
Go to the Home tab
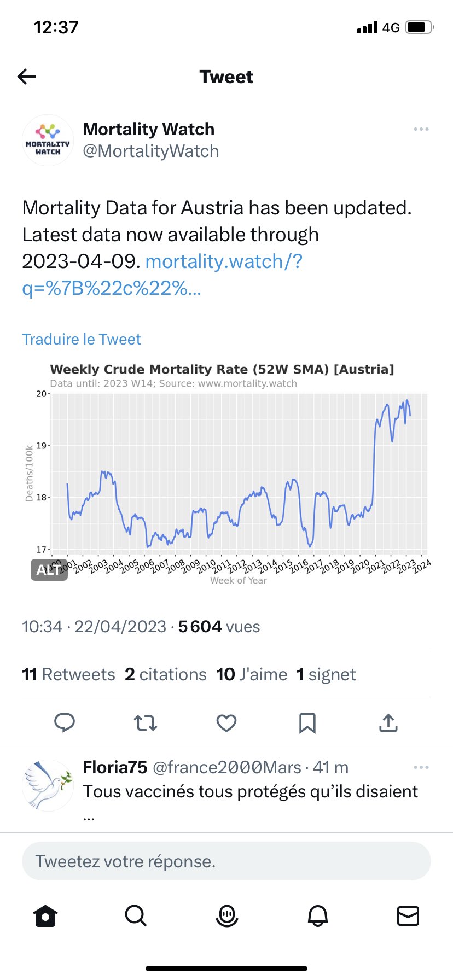click(x=45, y=915)
